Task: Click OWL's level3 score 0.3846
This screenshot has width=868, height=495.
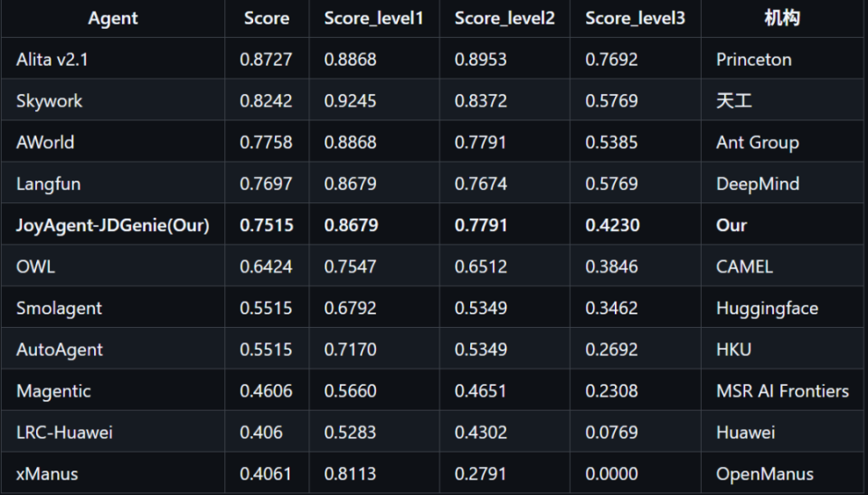Action: click(x=612, y=266)
